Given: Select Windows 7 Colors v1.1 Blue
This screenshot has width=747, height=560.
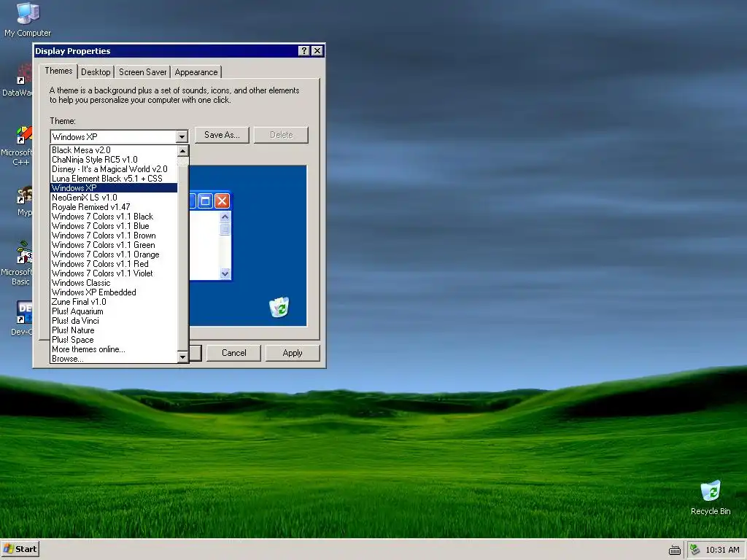Looking at the screenshot, I should point(114,226).
